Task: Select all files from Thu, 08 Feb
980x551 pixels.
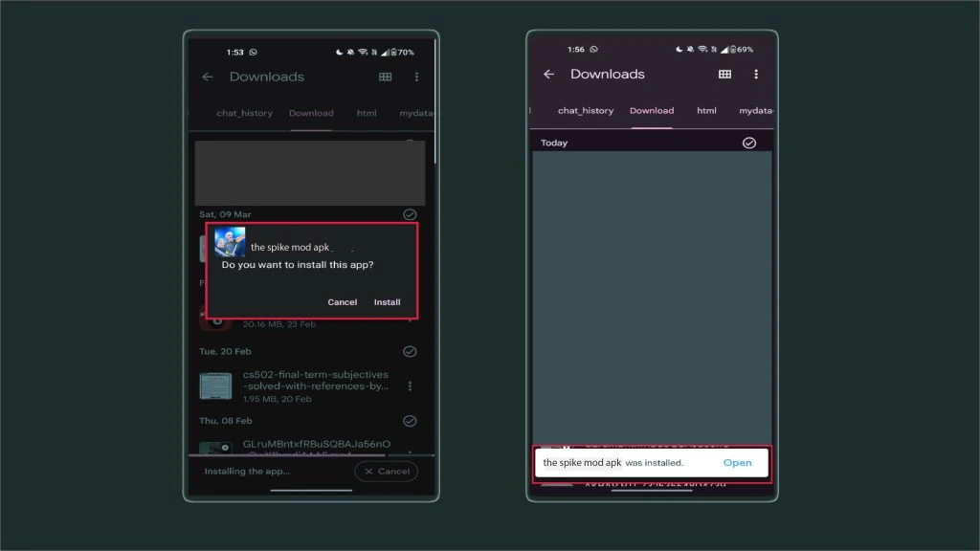Action: [410, 421]
